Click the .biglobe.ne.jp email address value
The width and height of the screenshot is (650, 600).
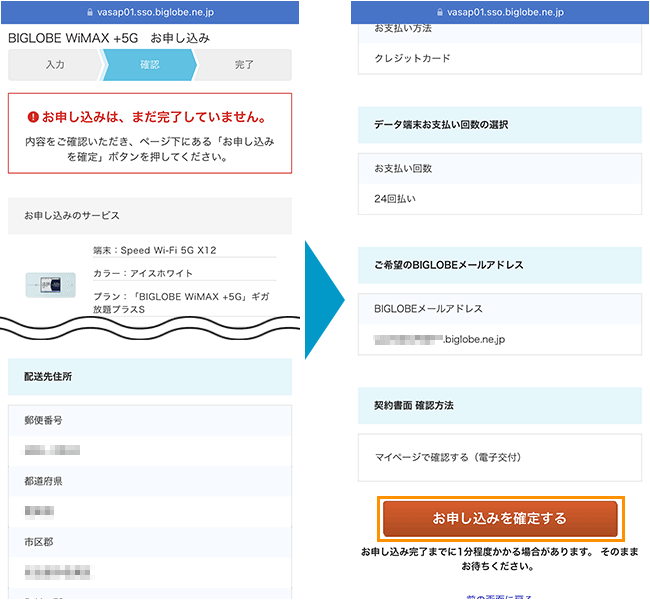439,340
